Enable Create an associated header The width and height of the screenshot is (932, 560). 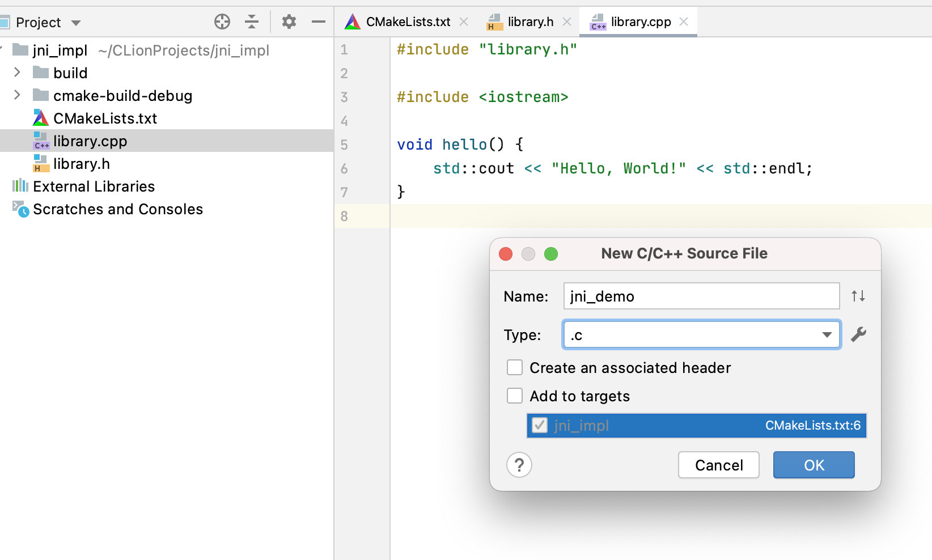click(x=514, y=367)
